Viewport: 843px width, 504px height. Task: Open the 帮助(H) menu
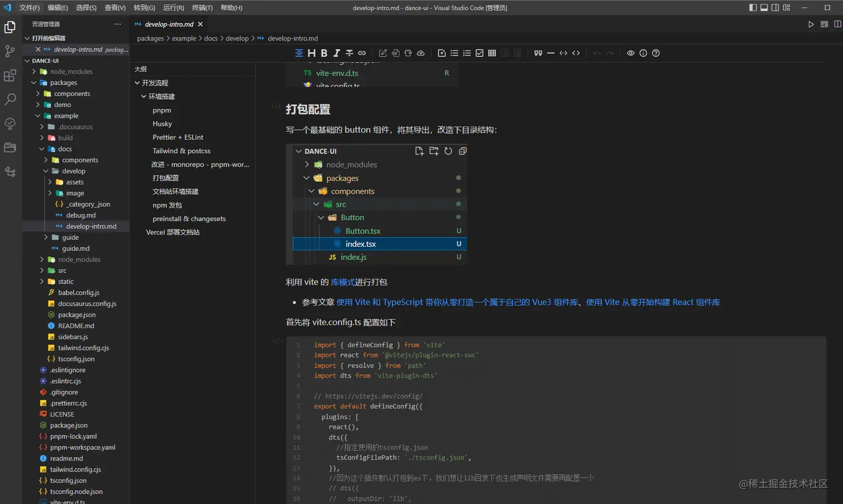point(231,8)
